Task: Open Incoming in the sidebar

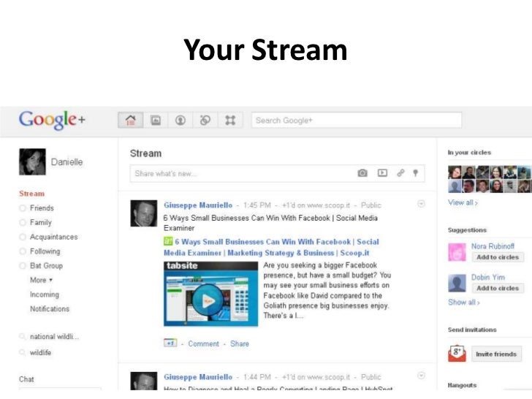Action: click(45, 294)
